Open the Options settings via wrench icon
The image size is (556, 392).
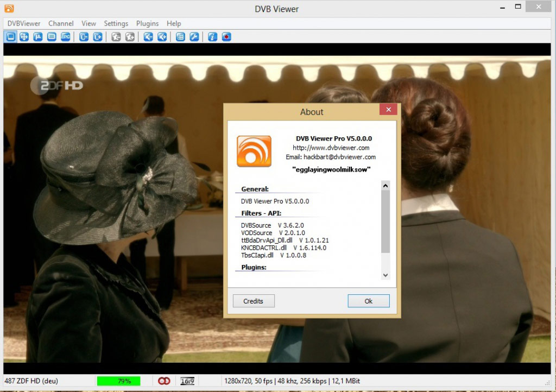(195, 36)
